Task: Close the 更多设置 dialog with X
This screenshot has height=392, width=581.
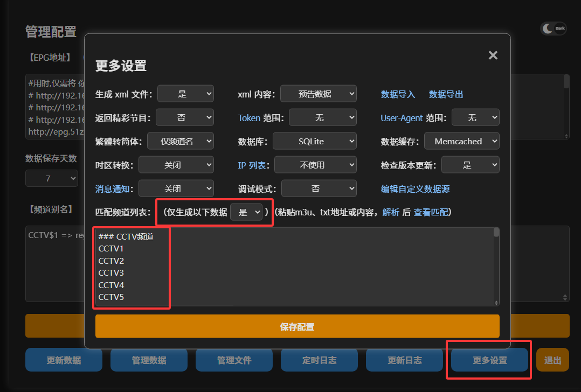Action: (493, 55)
